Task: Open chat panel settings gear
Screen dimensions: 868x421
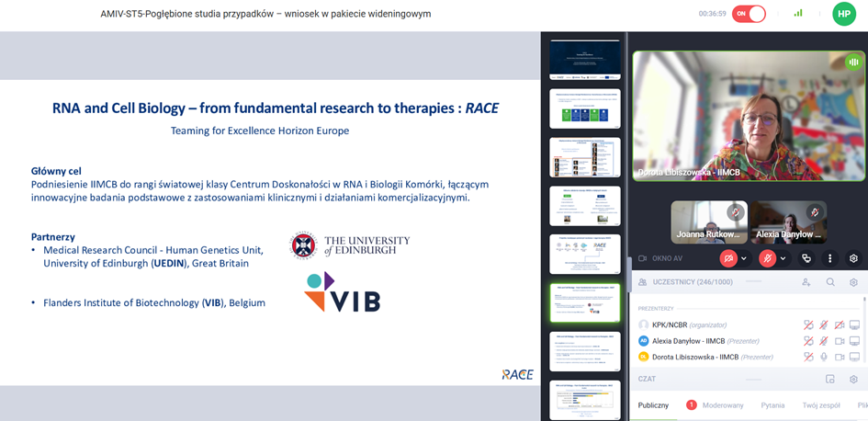Action: pos(853,379)
